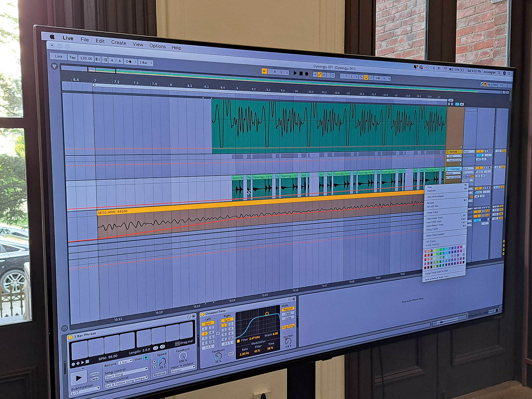The image size is (532, 399).
Task: Choose Copy in the context menu
Action: (x=430, y=187)
